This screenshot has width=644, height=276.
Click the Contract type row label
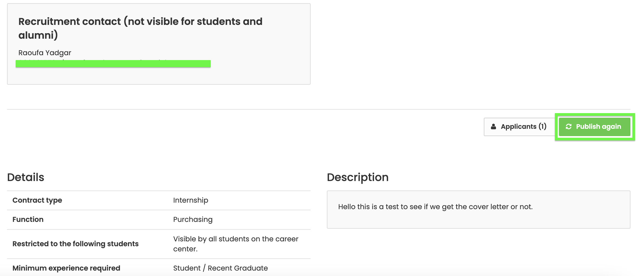(37, 200)
